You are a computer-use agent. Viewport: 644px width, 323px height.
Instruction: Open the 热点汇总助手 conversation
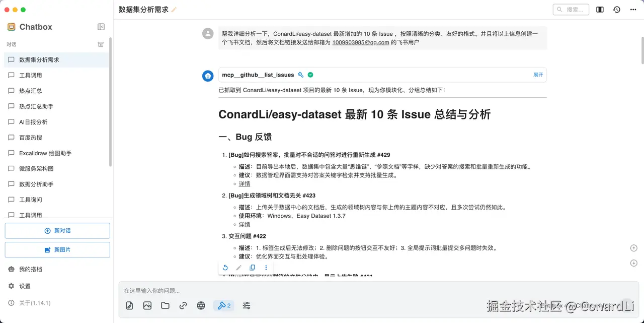tap(56, 106)
